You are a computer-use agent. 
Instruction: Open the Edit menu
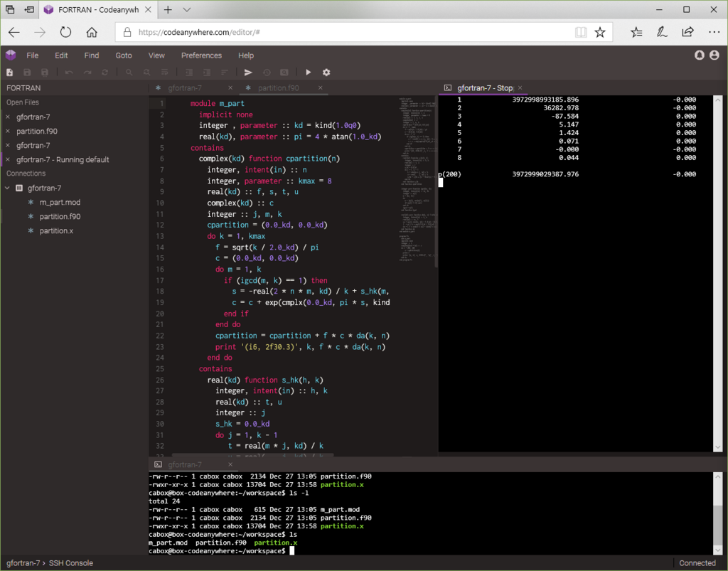coord(61,55)
